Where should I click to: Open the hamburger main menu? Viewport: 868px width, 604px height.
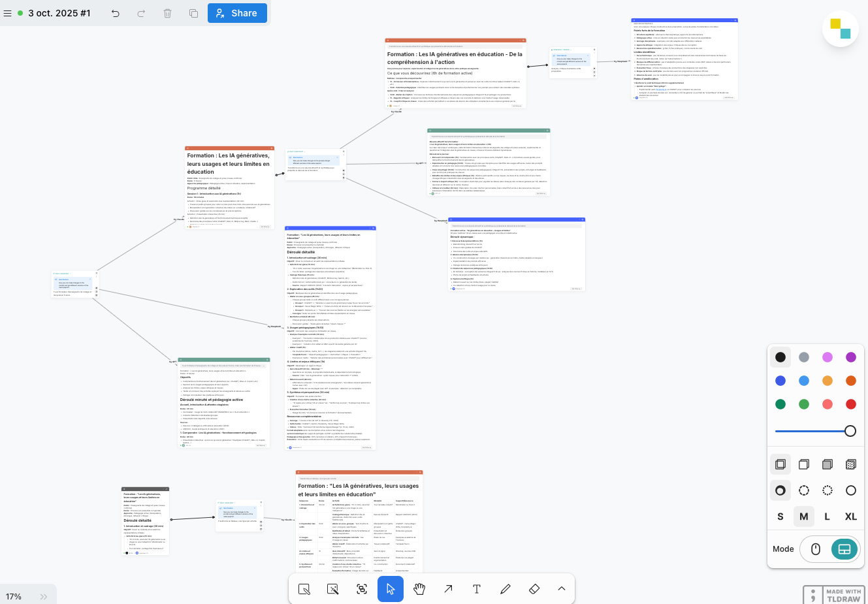(7, 13)
